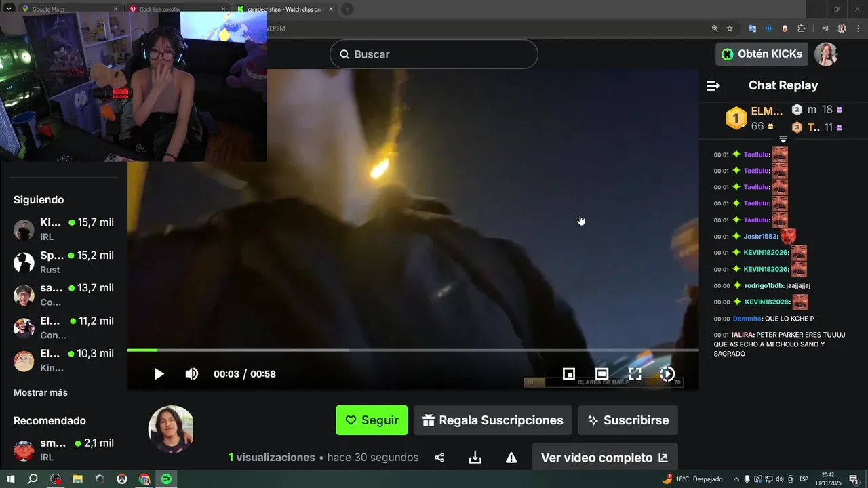Download the clip with download icon
The height and width of the screenshot is (488, 868).
pyautogui.click(x=475, y=457)
